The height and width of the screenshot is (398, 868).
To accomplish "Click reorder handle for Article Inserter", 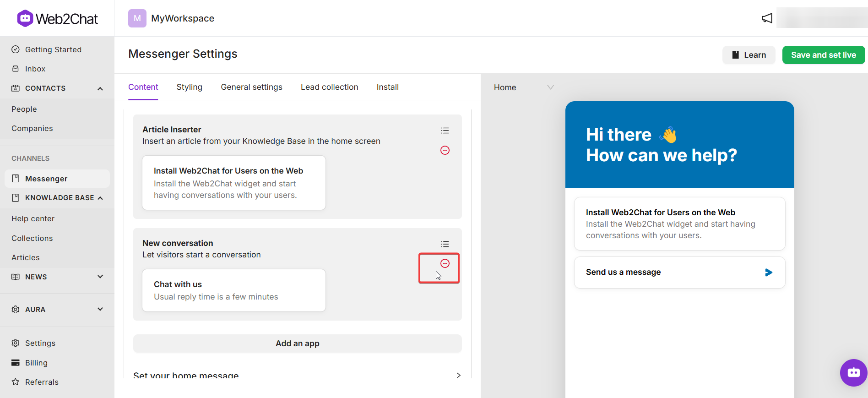I will 445,131.
